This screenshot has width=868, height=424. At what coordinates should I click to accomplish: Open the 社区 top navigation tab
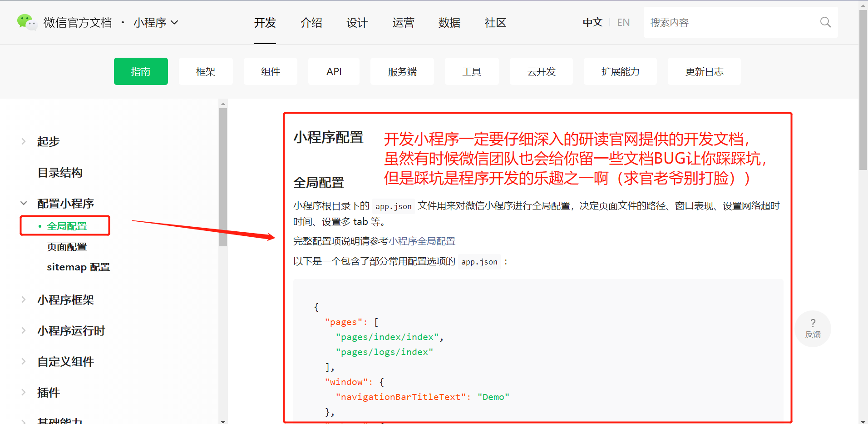pyautogui.click(x=496, y=23)
